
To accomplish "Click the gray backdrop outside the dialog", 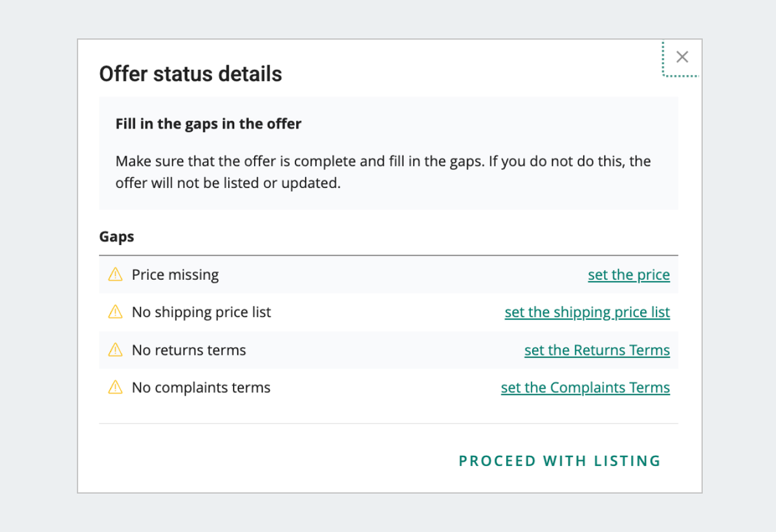I will (x=39, y=259).
